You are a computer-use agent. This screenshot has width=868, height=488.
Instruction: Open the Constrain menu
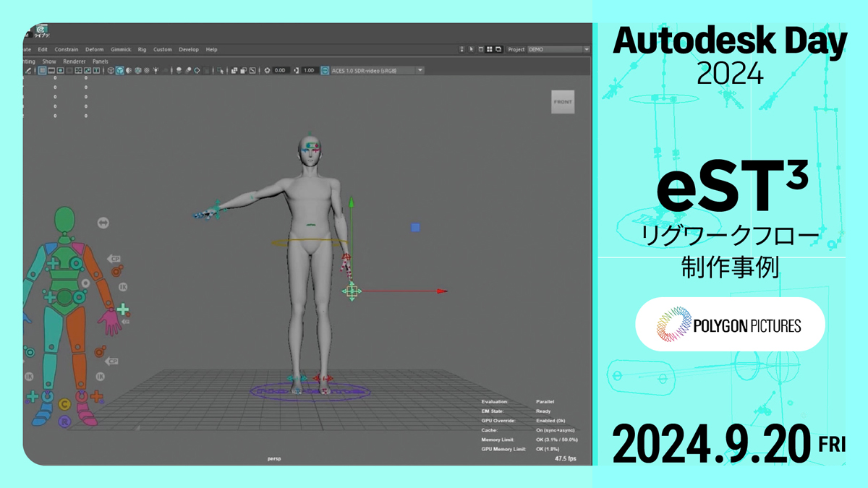67,49
